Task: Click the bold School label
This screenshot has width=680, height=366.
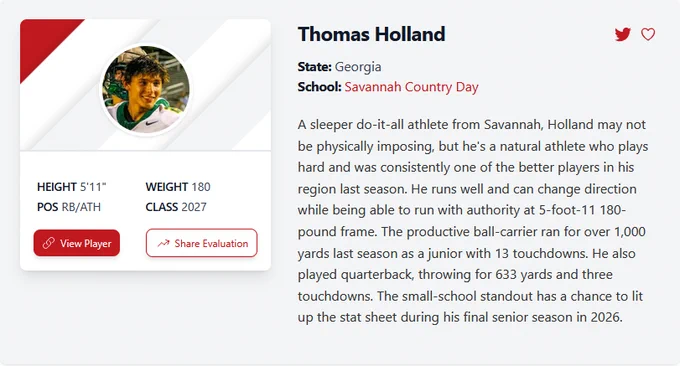Action: coord(320,87)
